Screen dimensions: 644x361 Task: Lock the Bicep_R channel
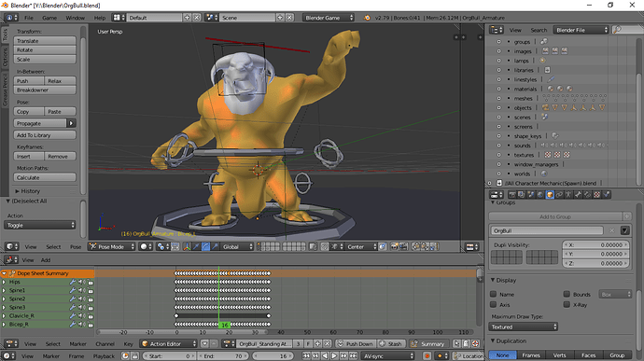(x=91, y=324)
